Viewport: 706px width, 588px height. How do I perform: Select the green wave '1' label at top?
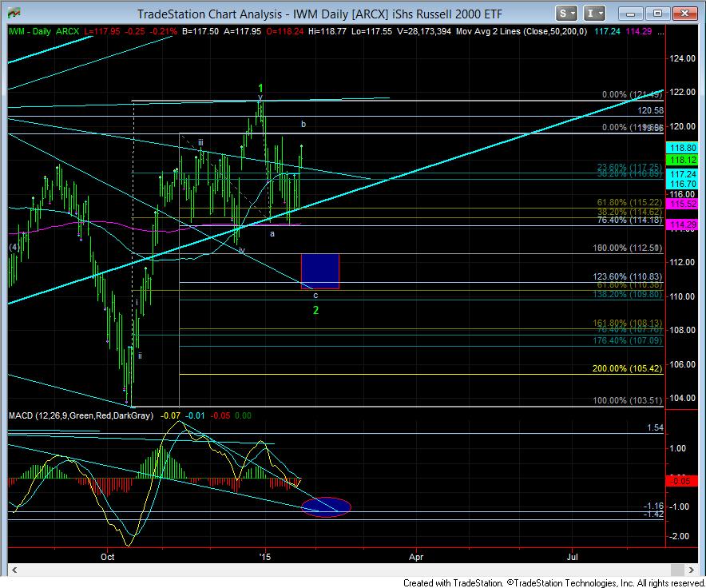(260, 89)
